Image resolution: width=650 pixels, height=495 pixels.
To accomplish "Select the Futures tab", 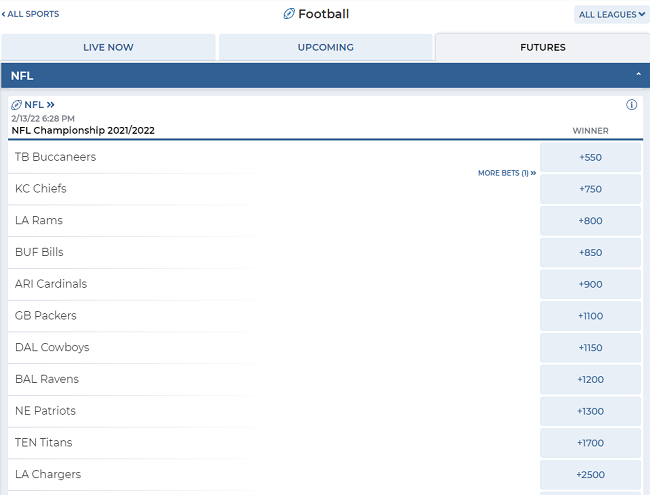I will coord(543,47).
